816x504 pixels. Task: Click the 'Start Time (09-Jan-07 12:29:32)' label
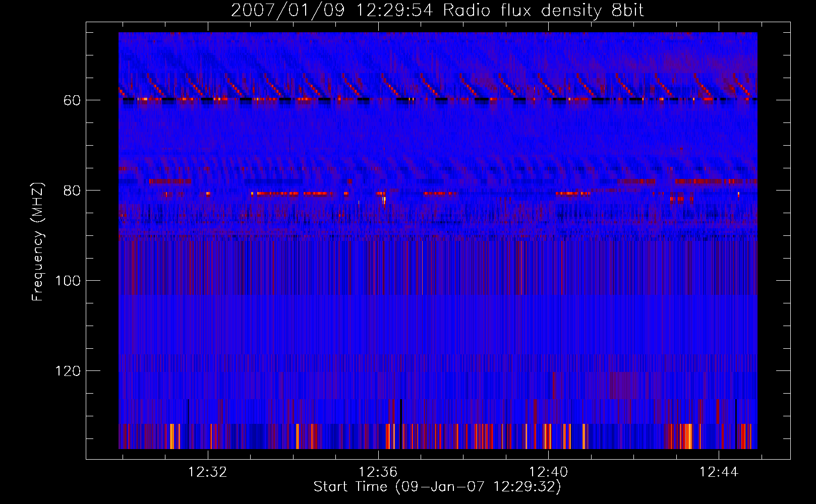(x=437, y=487)
